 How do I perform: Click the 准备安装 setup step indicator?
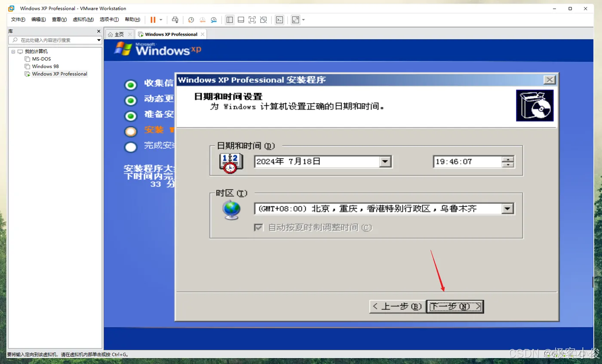pyautogui.click(x=131, y=116)
